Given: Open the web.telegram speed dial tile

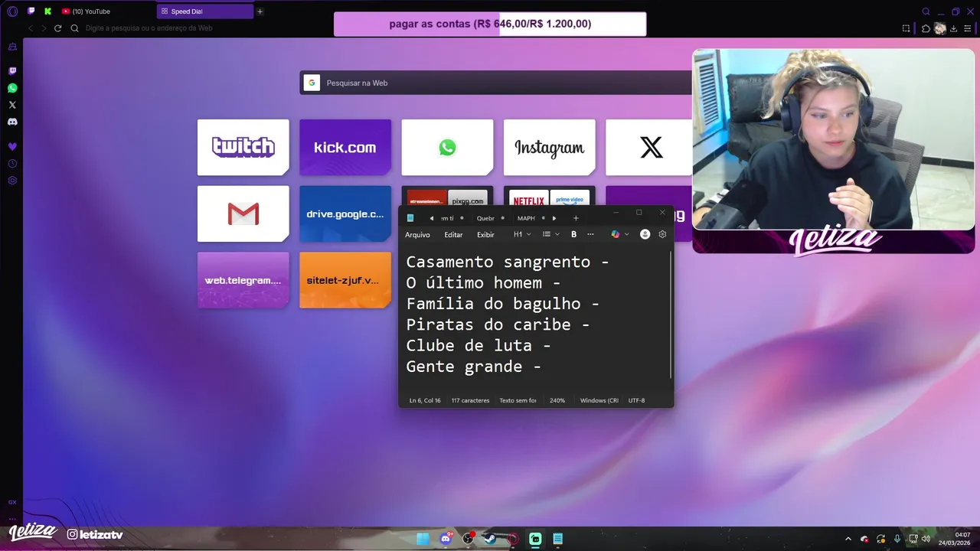Looking at the screenshot, I should pos(243,280).
